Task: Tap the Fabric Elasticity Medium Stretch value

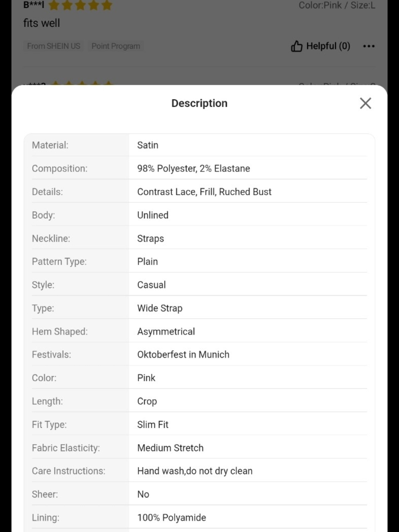Action: coord(170,448)
